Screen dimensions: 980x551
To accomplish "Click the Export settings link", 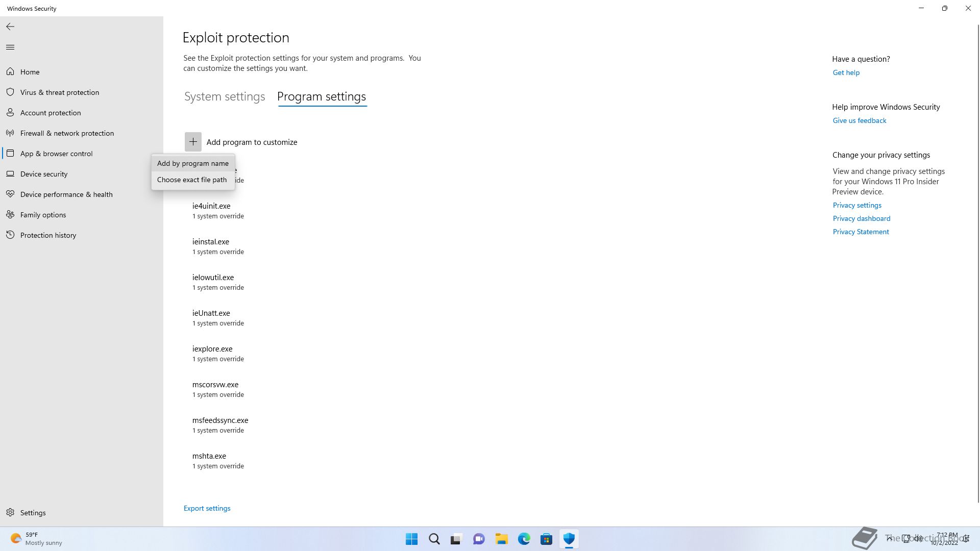I will pos(207,508).
